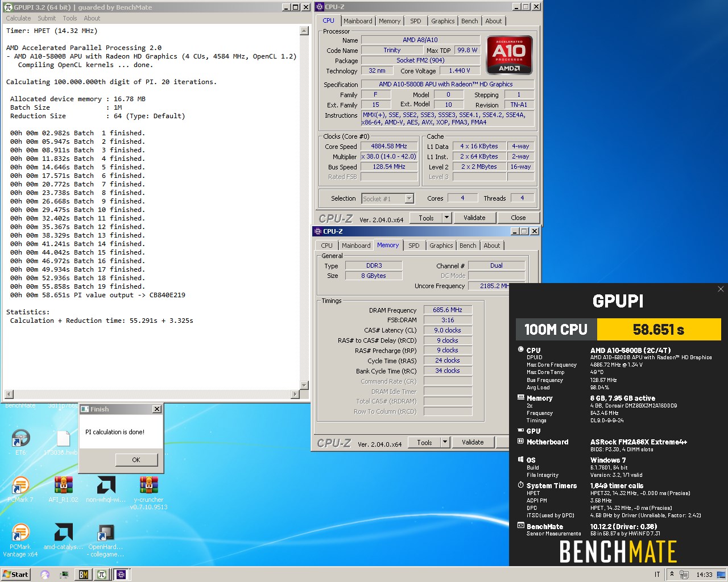The height and width of the screenshot is (582, 728).
Task: Click the AMD A10 processor logo
Action: (510, 55)
